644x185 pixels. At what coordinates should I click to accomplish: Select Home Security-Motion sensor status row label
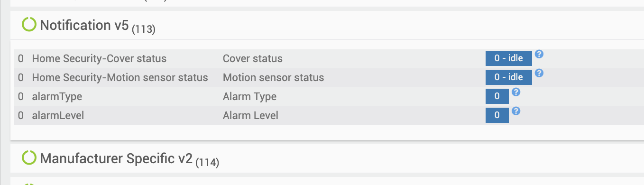pyautogui.click(x=120, y=77)
